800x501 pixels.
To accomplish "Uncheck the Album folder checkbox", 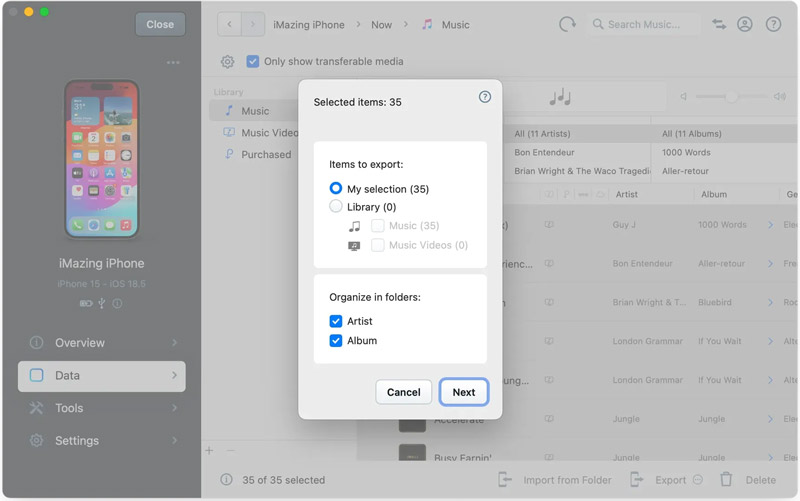I will coord(336,340).
